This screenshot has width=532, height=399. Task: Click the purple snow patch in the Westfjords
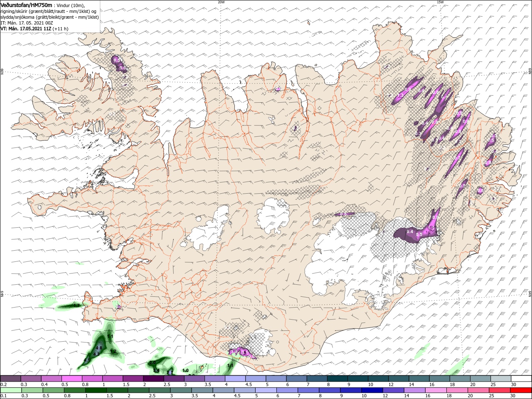coord(119,64)
